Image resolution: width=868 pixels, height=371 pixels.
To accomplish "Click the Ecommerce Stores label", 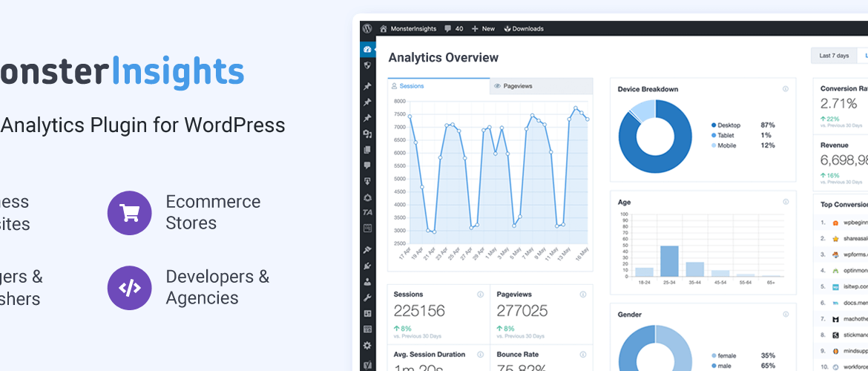I will 213,212.
